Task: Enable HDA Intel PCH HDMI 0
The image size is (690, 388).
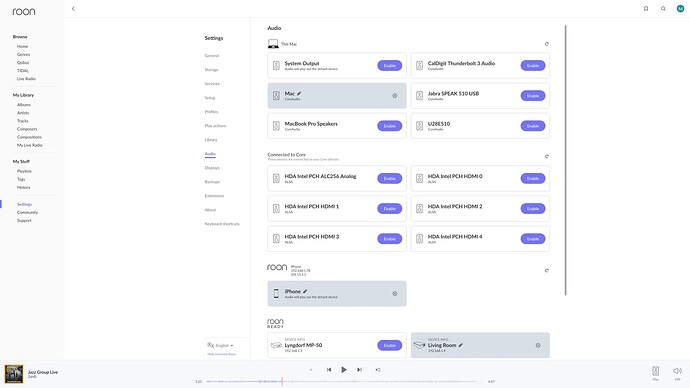Action: pyautogui.click(x=533, y=178)
